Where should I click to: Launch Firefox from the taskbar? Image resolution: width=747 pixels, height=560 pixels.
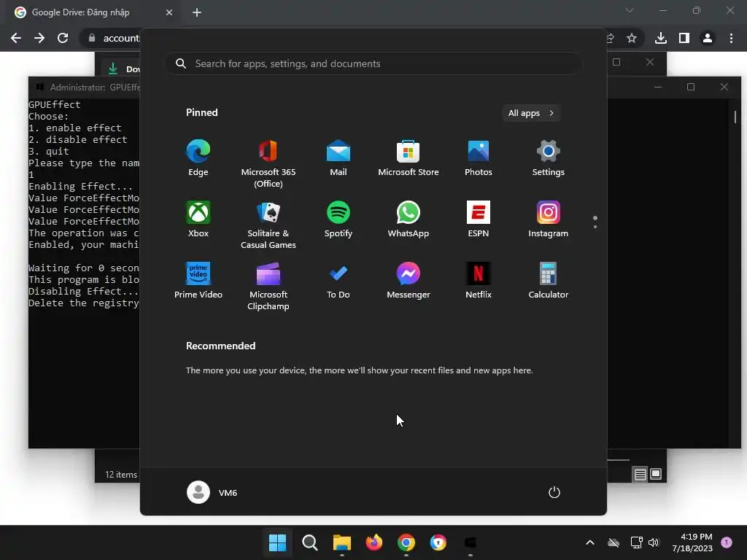(374, 542)
